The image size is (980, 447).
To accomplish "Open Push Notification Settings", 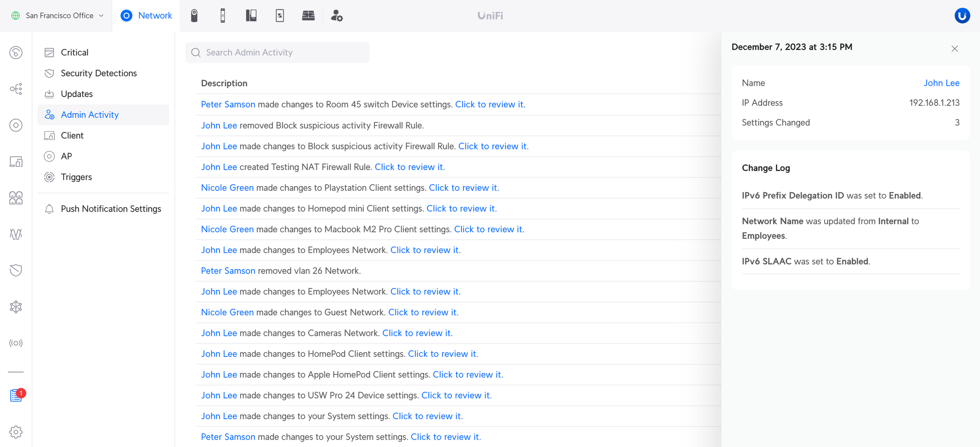I will tap(111, 209).
